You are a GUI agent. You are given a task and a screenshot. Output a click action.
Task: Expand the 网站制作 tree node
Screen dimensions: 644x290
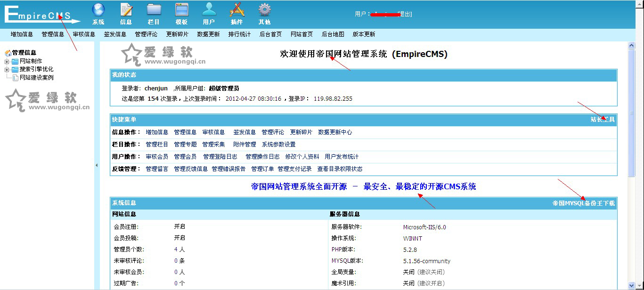click(x=7, y=61)
